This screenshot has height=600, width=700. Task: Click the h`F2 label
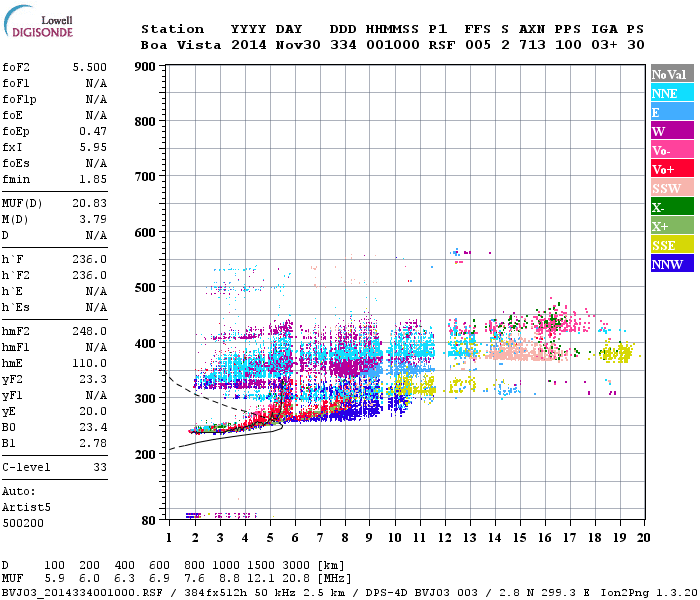coord(16,275)
